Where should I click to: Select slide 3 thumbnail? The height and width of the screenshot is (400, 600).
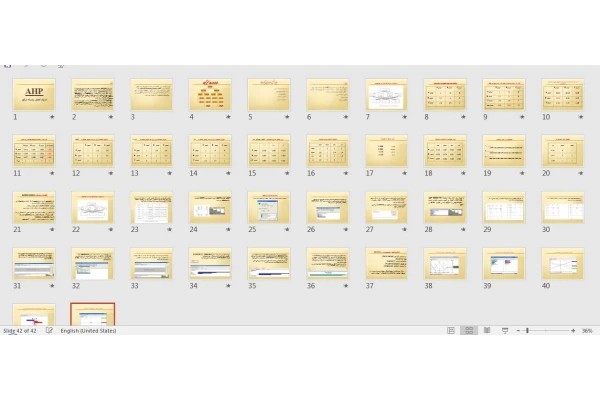(152, 95)
